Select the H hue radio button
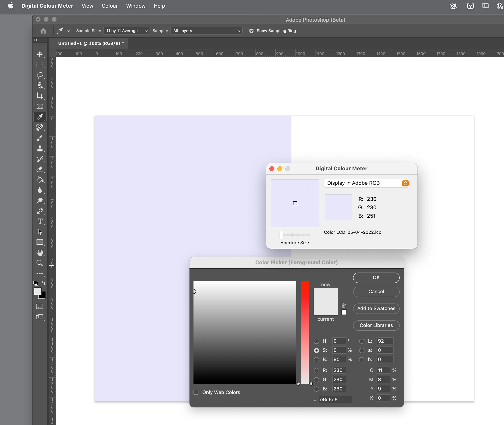This screenshot has height=425, width=504. pyautogui.click(x=316, y=341)
